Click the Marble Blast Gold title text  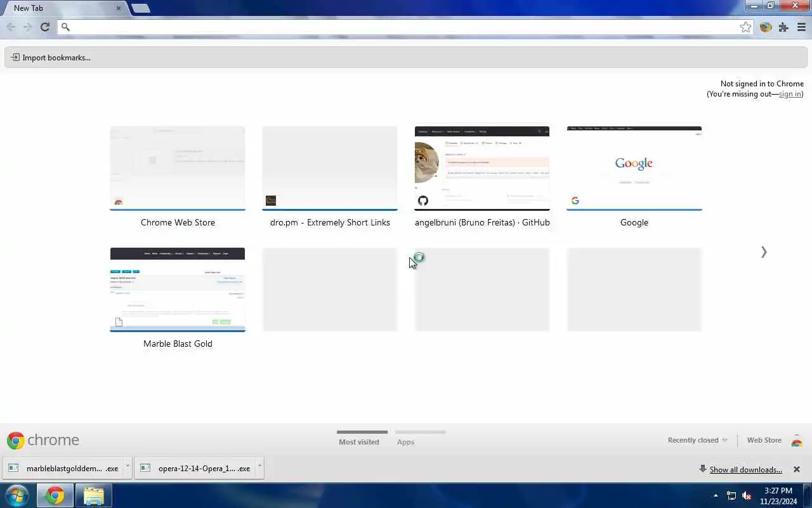(x=178, y=344)
